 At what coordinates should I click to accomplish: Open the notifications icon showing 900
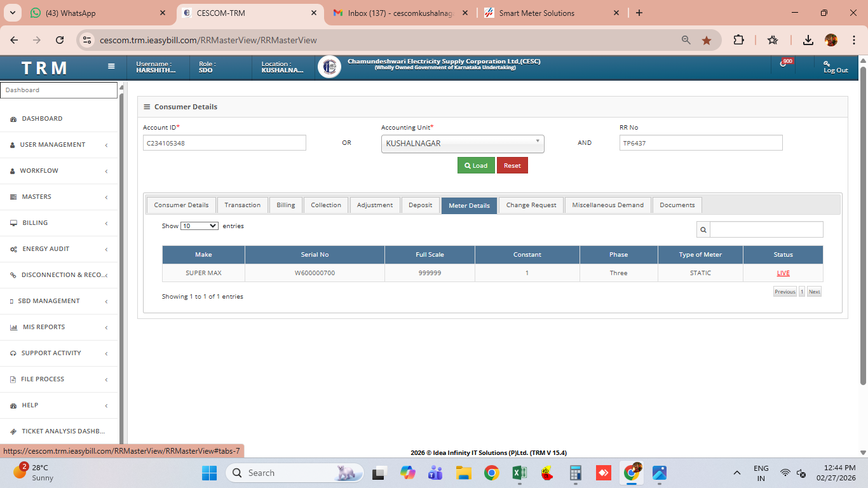[x=786, y=63]
